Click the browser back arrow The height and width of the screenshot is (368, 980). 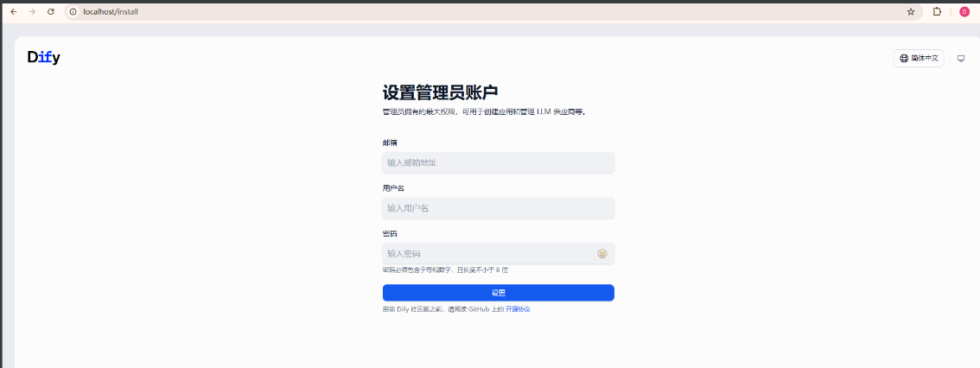[14, 12]
